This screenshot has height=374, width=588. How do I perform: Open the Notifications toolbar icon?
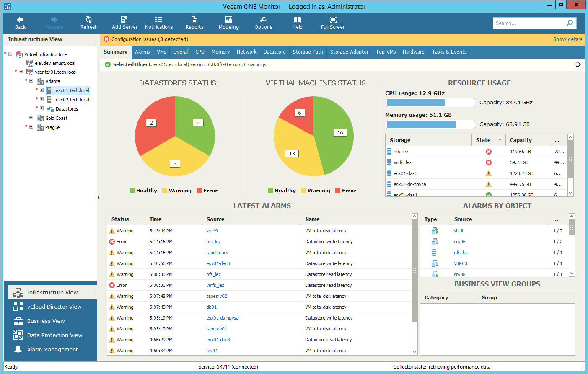(x=158, y=20)
